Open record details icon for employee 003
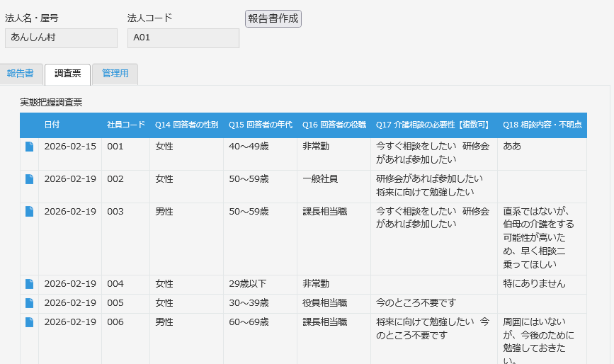614x364 pixels. tap(29, 212)
